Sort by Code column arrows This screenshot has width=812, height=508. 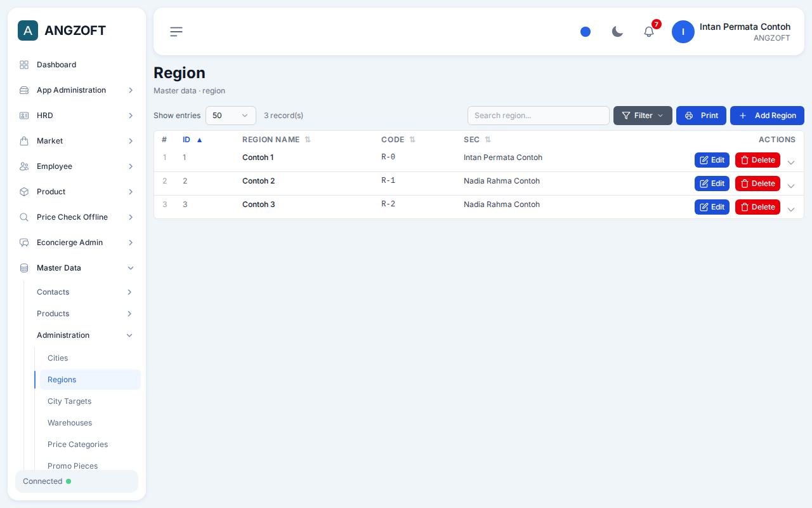[412, 140]
